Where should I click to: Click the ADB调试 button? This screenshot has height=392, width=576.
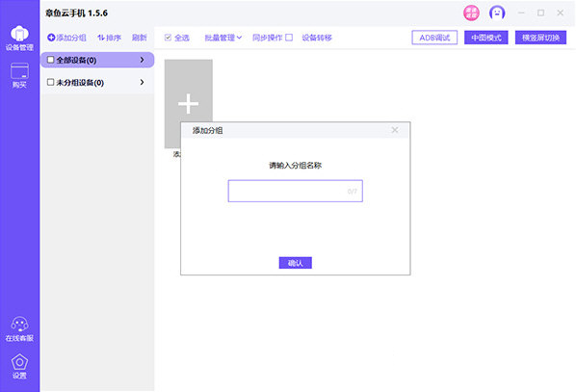pyautogui.click(x=434, y=38)
